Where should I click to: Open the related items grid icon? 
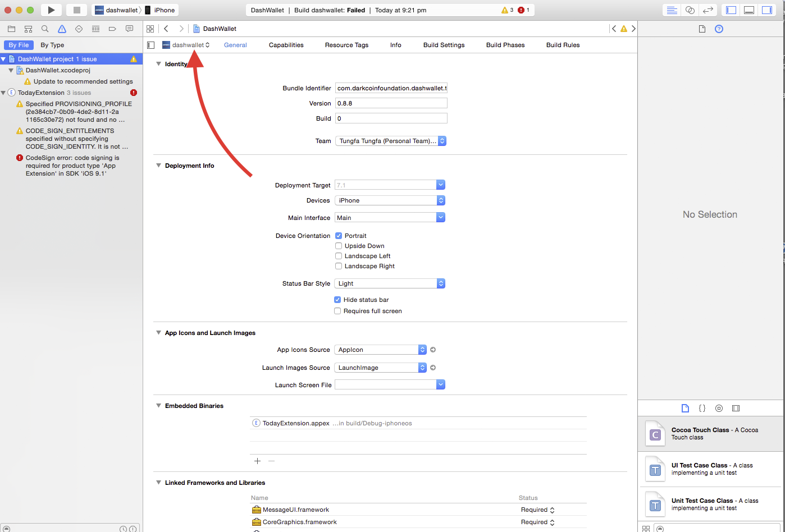click(x=150, y=29)
